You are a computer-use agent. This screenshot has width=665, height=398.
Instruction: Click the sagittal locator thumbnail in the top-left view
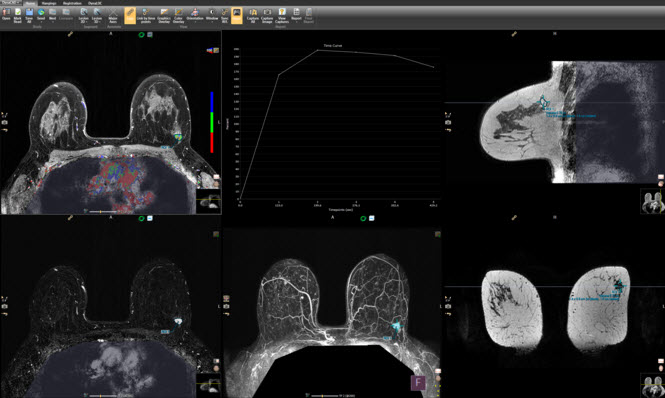208,202
